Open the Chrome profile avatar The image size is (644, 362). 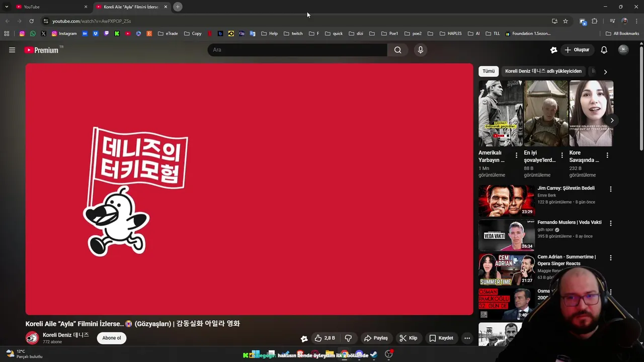click(x=624, y=21)
